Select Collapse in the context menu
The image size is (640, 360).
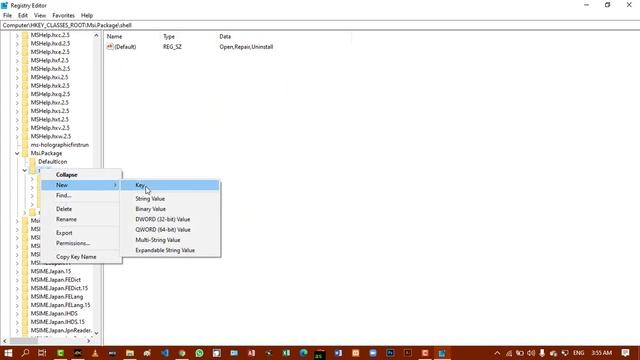tap(81, 175)
